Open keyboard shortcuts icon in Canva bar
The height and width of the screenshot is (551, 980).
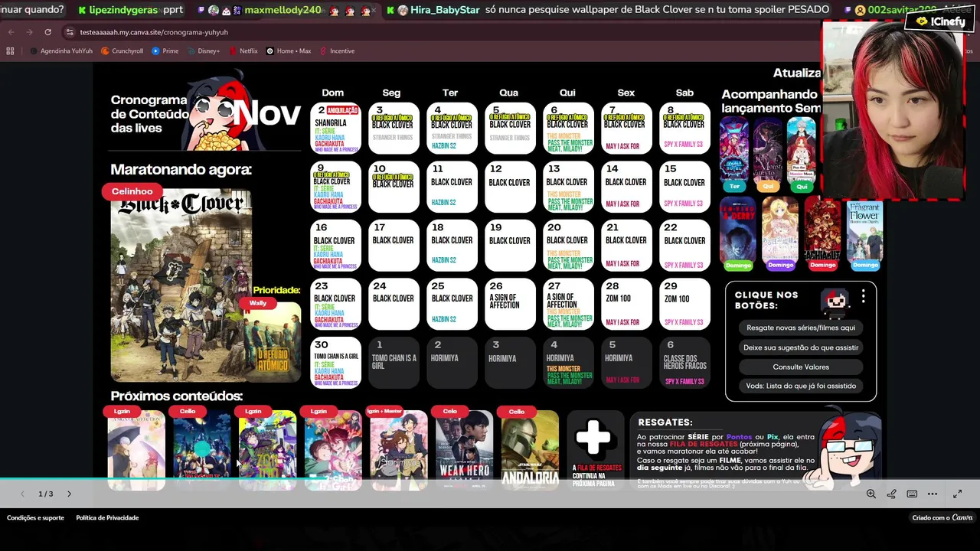click(912, 494)
